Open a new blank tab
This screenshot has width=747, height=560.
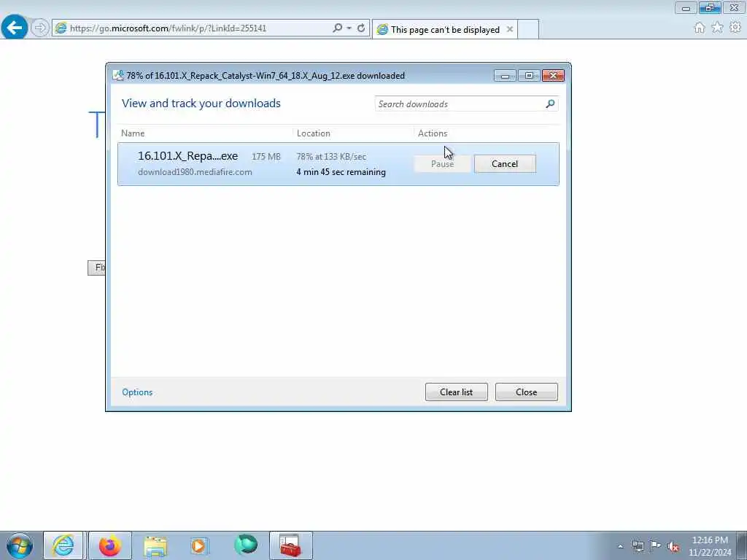pyautogui.click(x=528, y=29)
